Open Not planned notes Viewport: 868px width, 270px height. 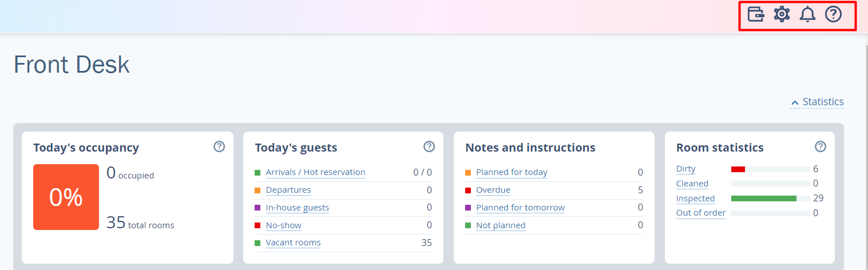point(501,225)
